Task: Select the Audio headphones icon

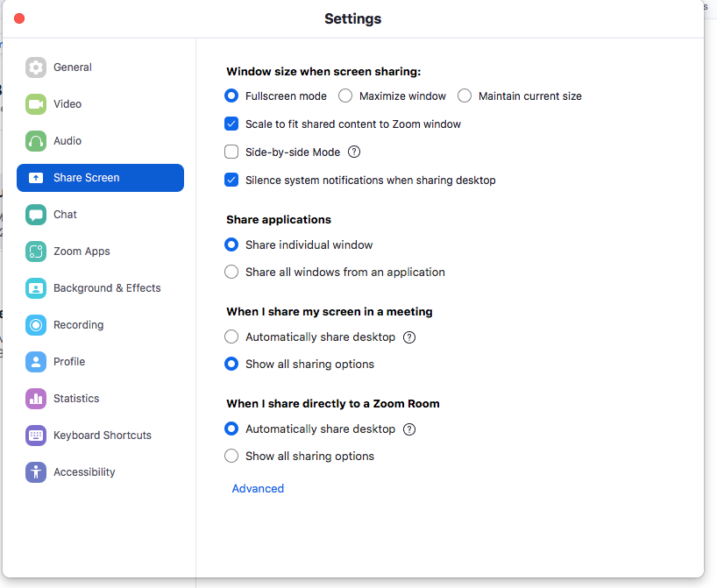Action: click(36, 141)
